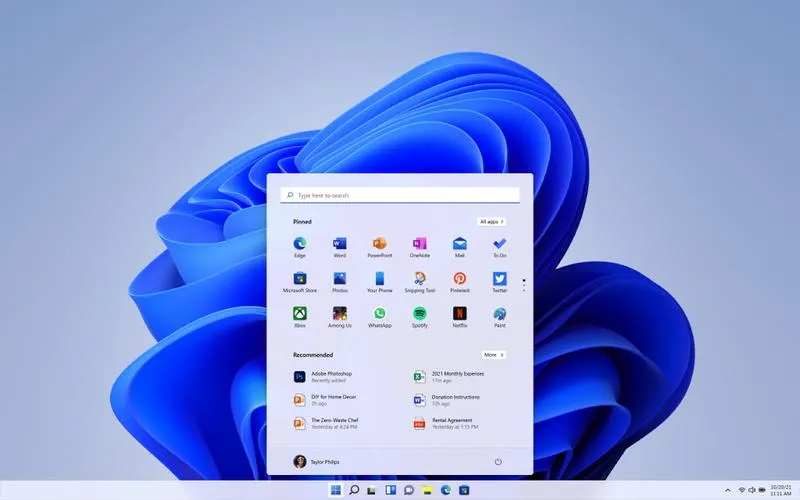800x500 pixels.
Task: Click the Start button on the taskbar
Action: coord(336,490)
